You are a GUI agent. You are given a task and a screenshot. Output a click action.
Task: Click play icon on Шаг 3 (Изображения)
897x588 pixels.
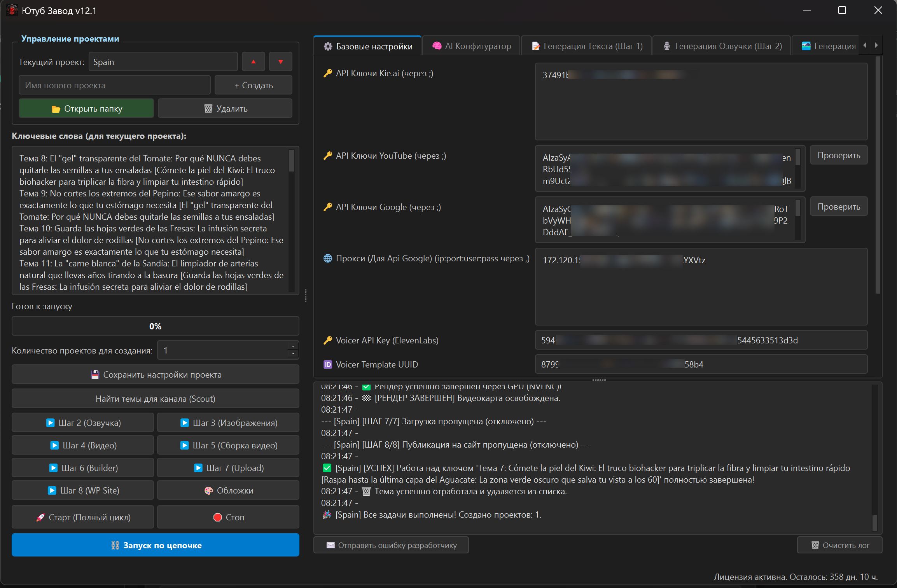(x=185, y=423)
